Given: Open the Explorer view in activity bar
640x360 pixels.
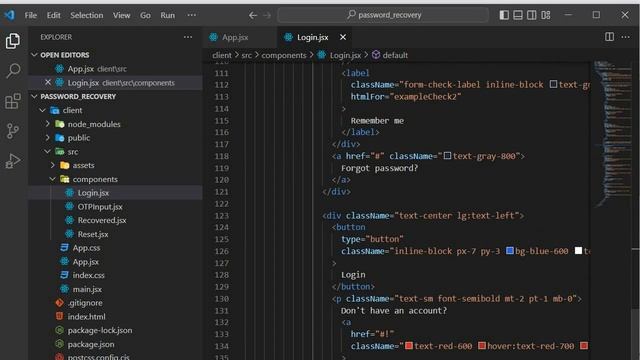Looking at the screenshot, I should click(13, 41).
